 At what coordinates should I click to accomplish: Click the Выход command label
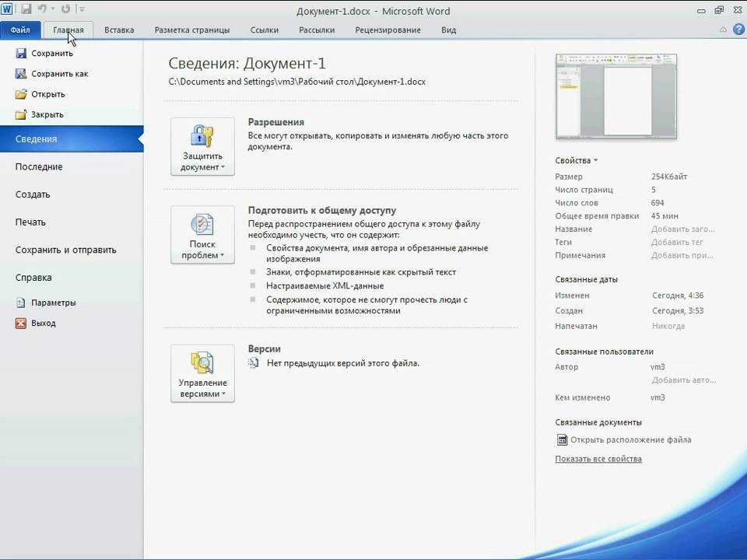tap(44, 324)
